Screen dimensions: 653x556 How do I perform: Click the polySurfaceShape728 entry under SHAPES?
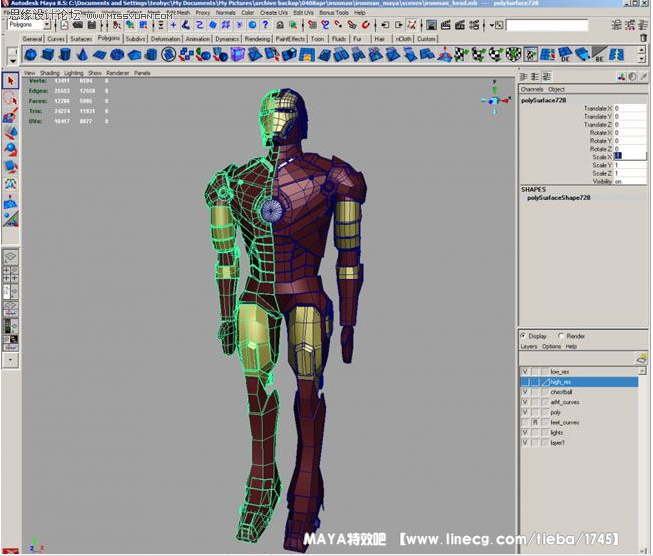coord(558,198)
